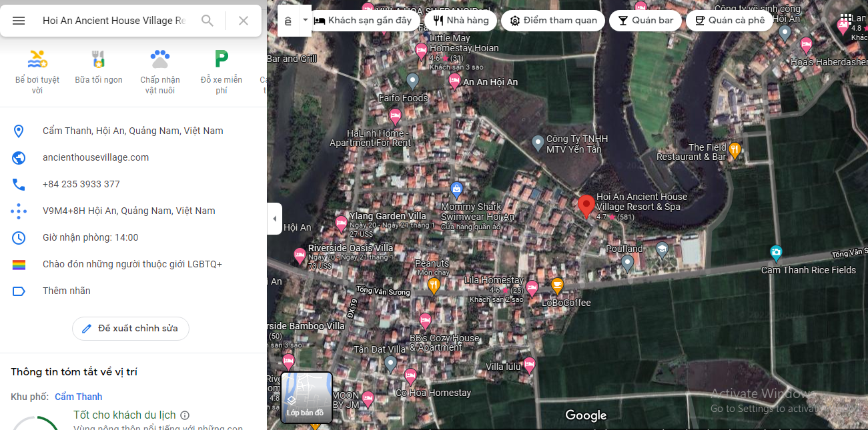Click Little May Homestay Hoian marker
Viewport: 868px width, 430px height.
[421, 50]
